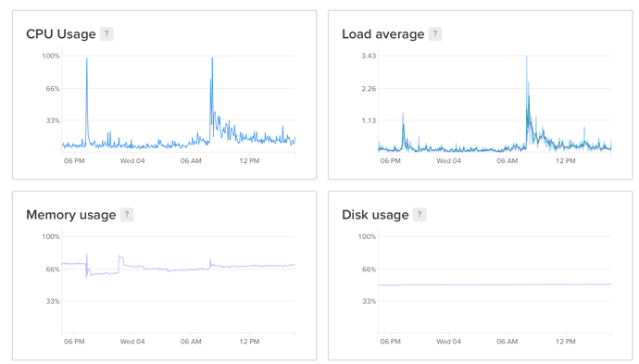The height and width of the screenshot is (364, 639).
Task: Click the 33% label on Memory usage axis
Action: point(53,301)
